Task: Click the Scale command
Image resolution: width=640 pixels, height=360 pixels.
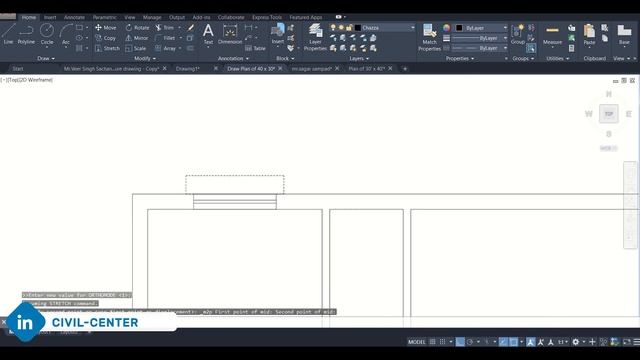Action: 136,48
